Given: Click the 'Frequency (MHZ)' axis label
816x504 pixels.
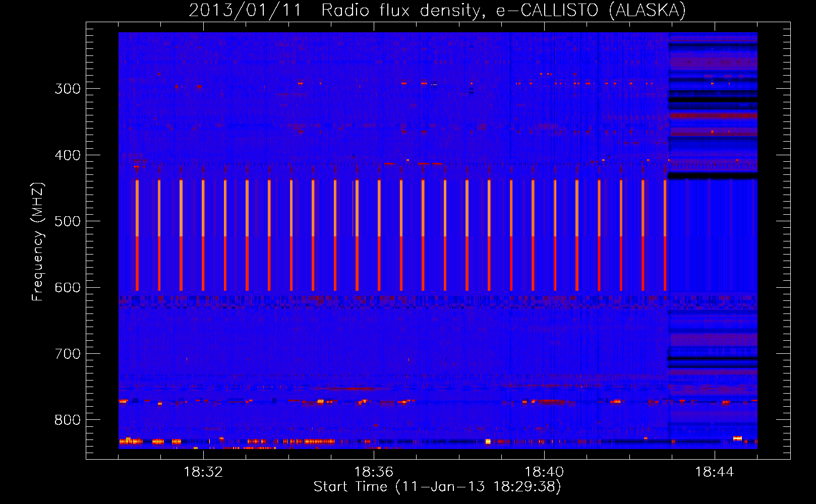Looking at the screenshot, I should coord(38,242).
